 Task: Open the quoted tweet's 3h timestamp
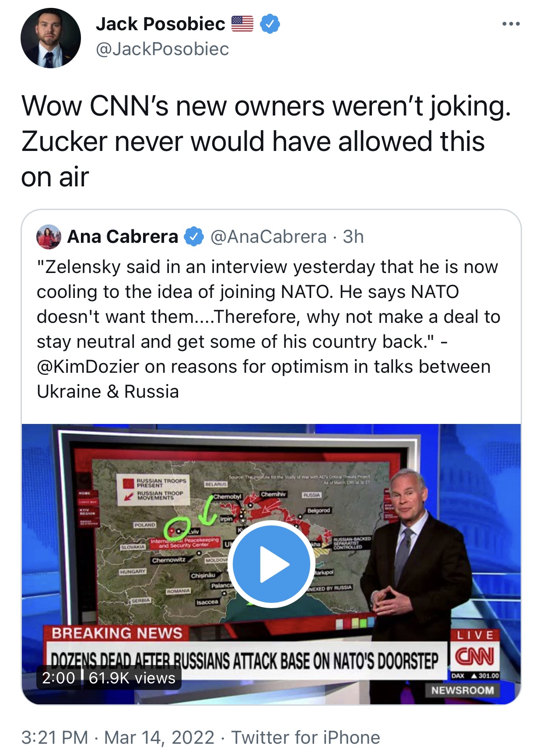[x=353, y=237]
